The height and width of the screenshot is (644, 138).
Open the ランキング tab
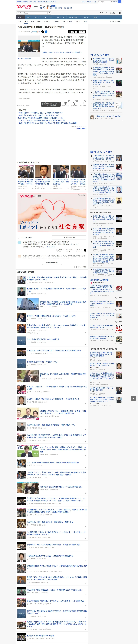tap(86, 17)
